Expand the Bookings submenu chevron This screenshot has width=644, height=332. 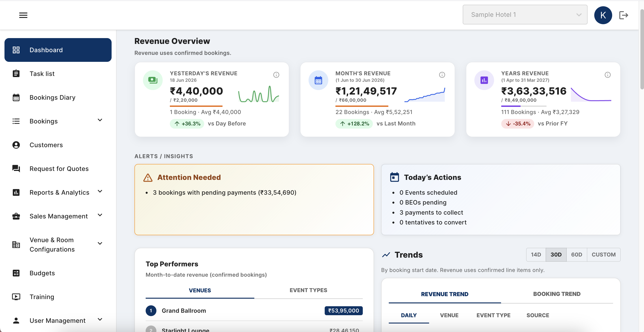(100, 120)
